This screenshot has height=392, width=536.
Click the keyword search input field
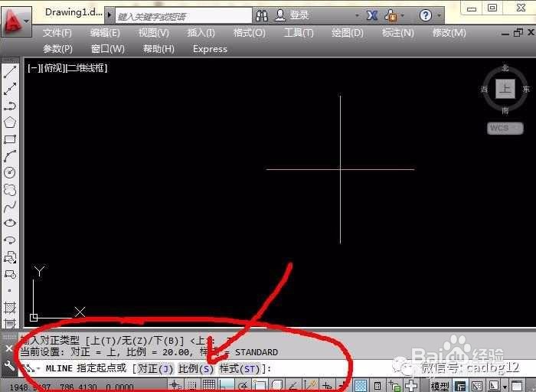click(x=184, y=16)
